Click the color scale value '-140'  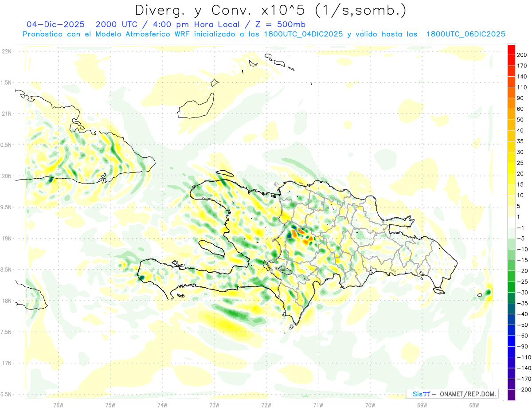[x=523, y=368]
